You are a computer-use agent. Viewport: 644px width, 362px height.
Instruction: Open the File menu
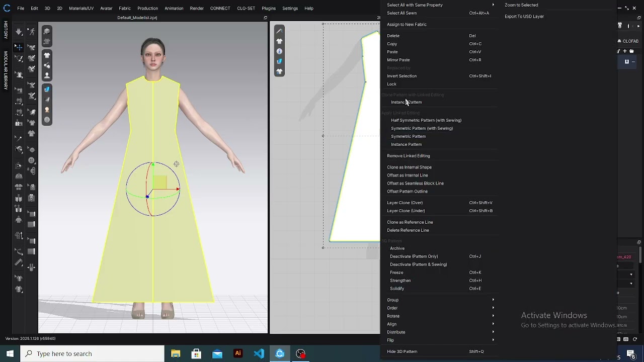tap(21, 9)
